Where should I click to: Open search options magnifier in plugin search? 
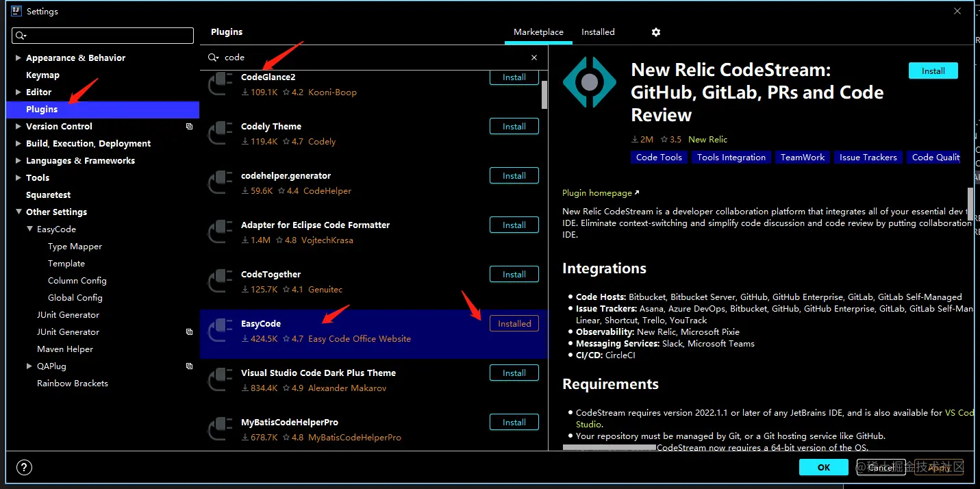pyautogui.click(x=214, y=58)
